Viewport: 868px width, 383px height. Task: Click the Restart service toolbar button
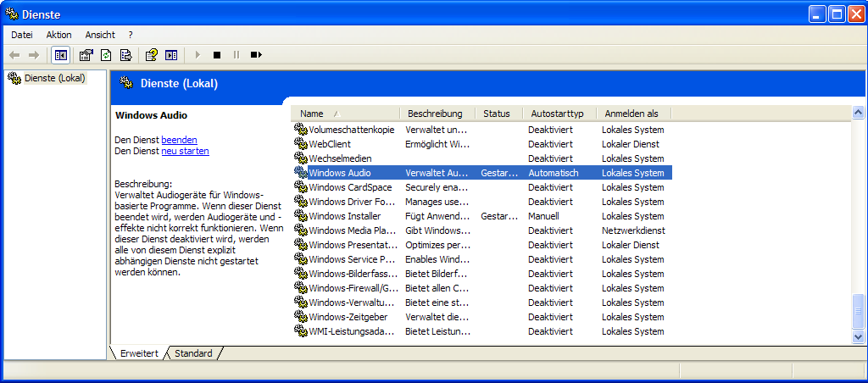point(256,55)
